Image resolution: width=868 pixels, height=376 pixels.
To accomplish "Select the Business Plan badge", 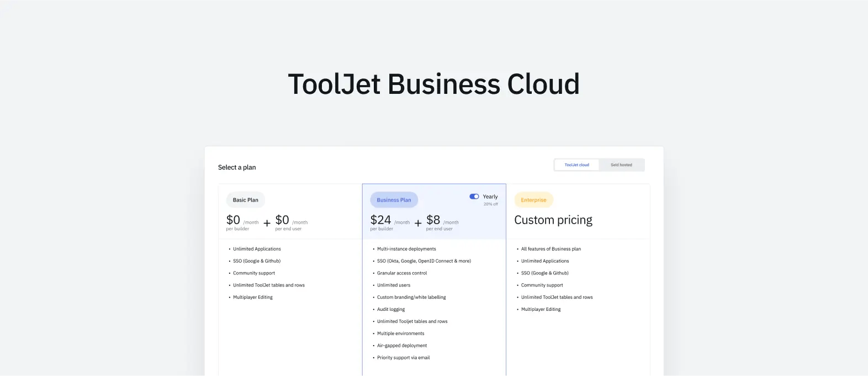I will pyautogui.click(x=394, y=200).
